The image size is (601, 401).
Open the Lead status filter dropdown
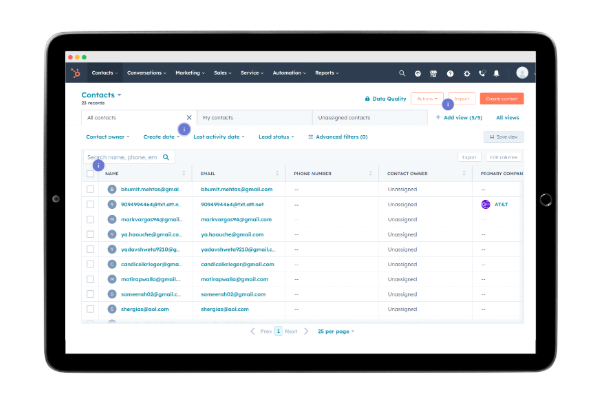pos(278,136)
